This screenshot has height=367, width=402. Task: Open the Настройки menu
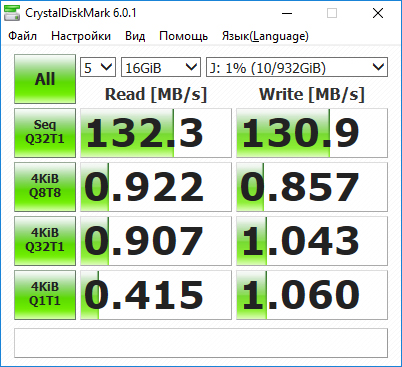click(x=81, y=36)
